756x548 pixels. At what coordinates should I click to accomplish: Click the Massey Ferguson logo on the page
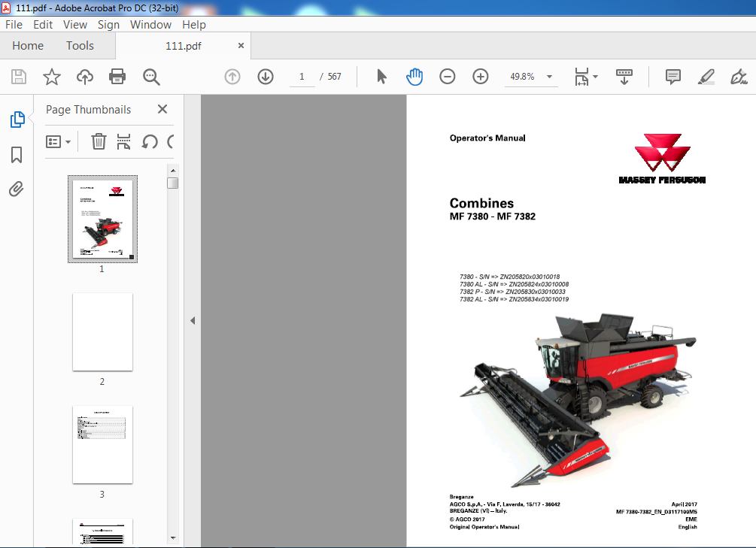pos(662,159)
